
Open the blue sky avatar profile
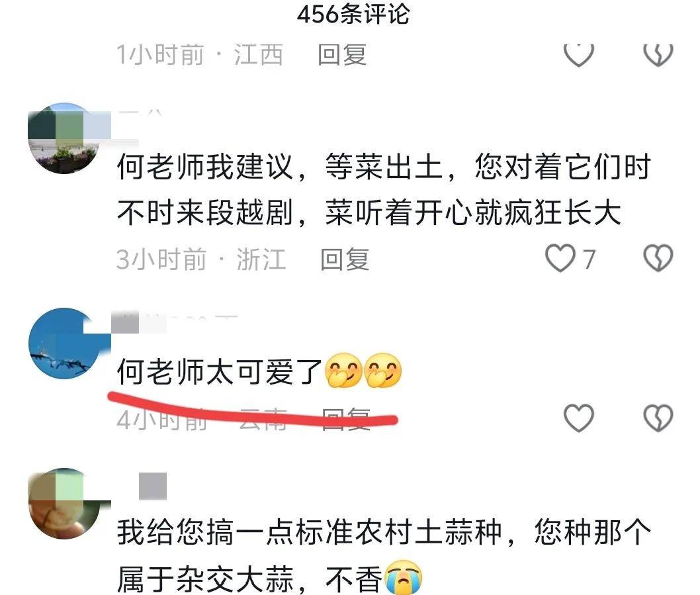(64, 343)
